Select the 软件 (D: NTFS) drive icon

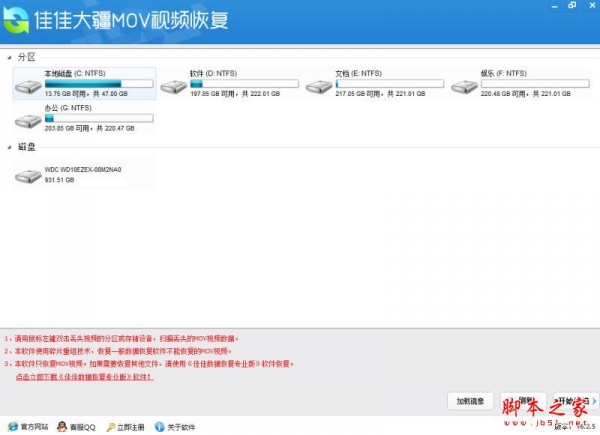173,87
